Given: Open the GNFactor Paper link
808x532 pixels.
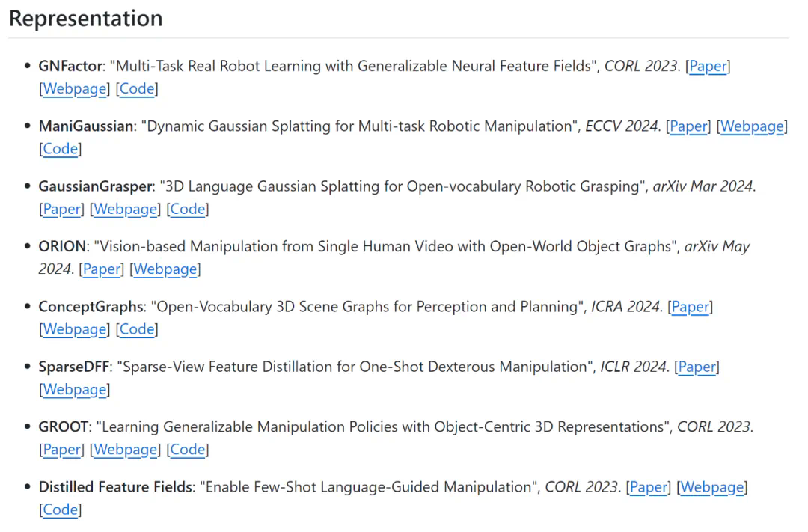Looking at the screenshot, I should click(708, 66).
